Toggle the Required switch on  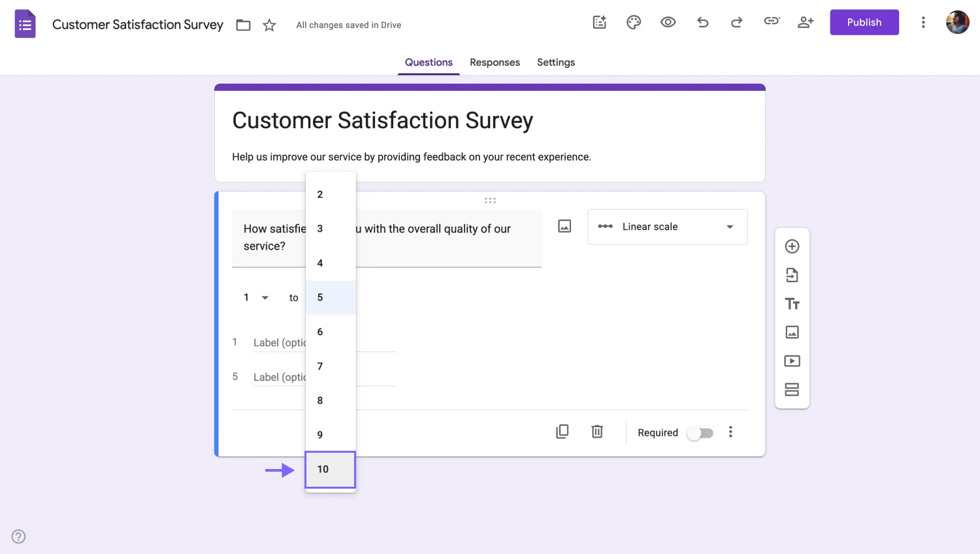pyautogui.click(x=700, y=433)
